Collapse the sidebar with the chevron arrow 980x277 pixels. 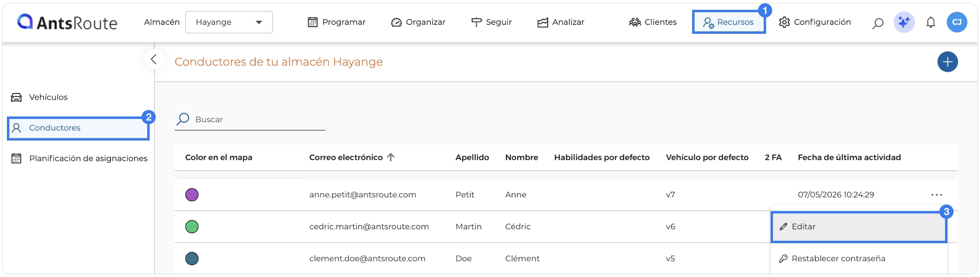pos(154,59)
